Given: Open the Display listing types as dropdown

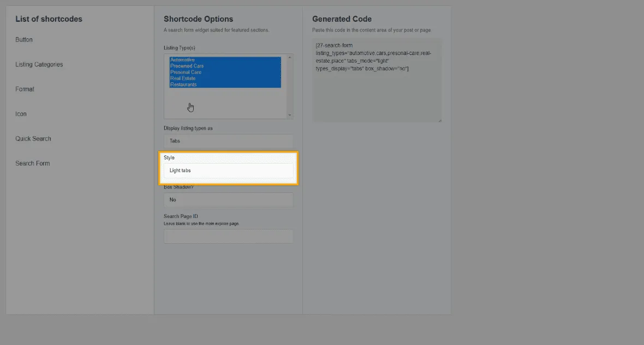Looking at the screenshot, I should [x=228, y=141].
